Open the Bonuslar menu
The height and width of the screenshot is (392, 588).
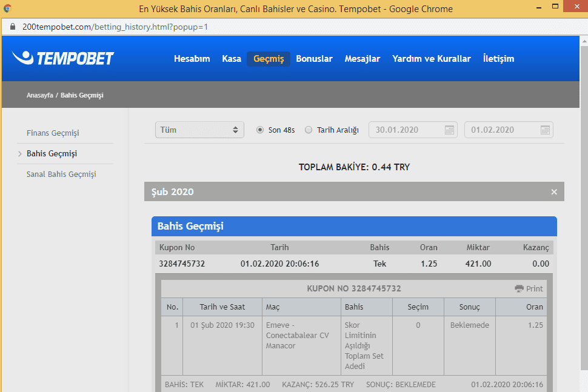pyautogui.click(x=314, y=59)
